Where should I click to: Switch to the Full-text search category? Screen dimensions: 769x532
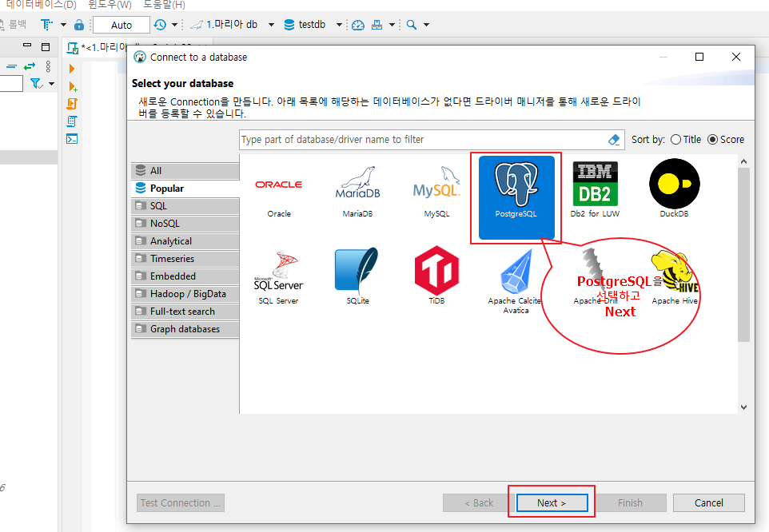[x=185, y=312]
